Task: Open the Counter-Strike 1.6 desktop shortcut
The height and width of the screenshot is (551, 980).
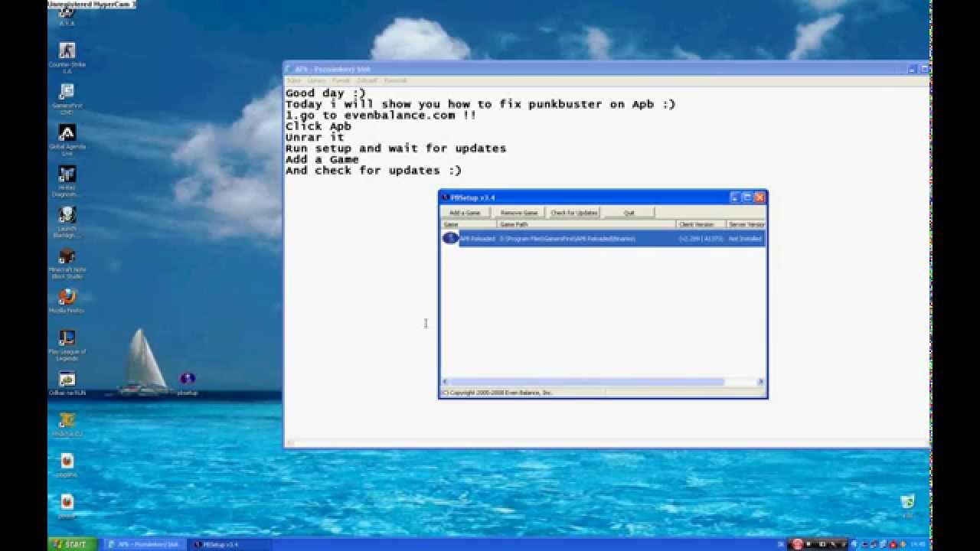Action: 67,56
